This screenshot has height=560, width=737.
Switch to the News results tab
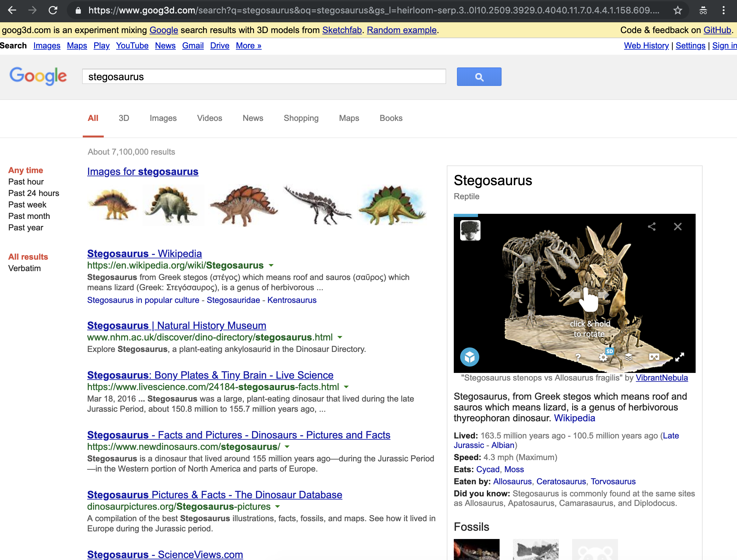click(x=253, y=118)
